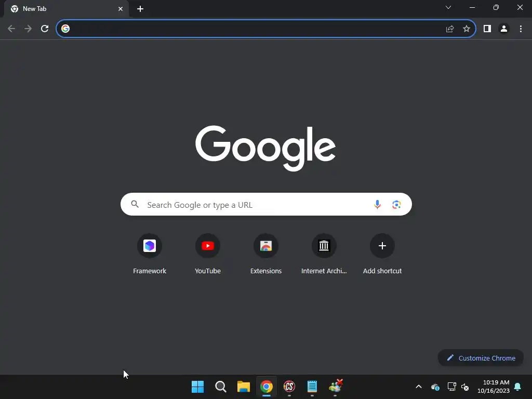Open the Windows Start menu
Screen dimensions: 532x399
point(198,387)
